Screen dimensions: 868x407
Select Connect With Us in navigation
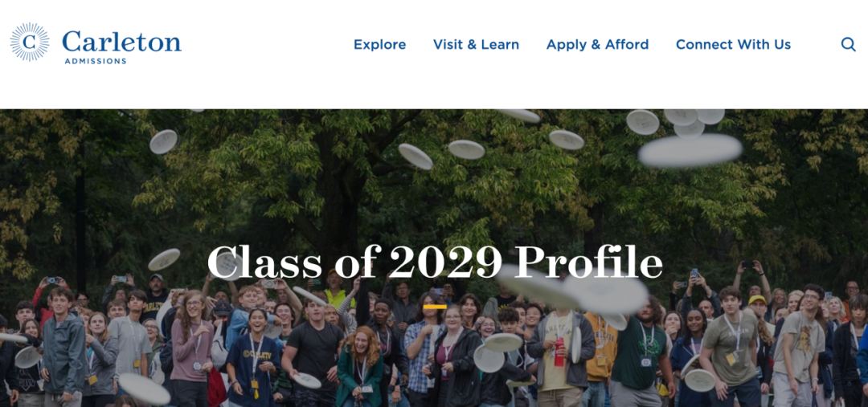click(733, 45)
